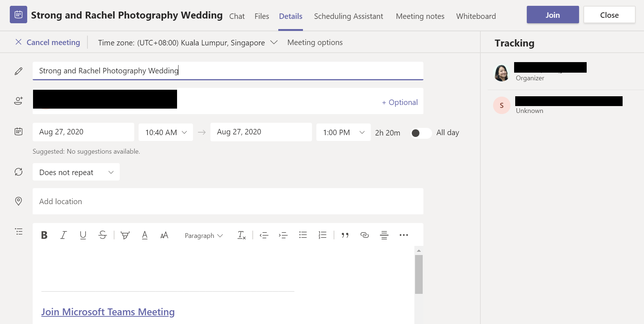Open the Scheduling Assistant tab

(x=349, y=16)
